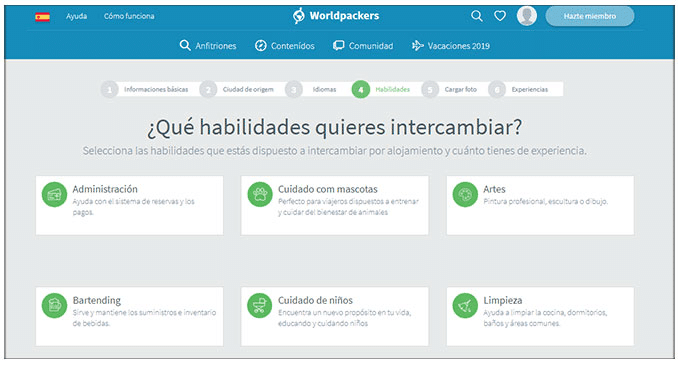Select the Bartending skill title

(x=97, y=300)
